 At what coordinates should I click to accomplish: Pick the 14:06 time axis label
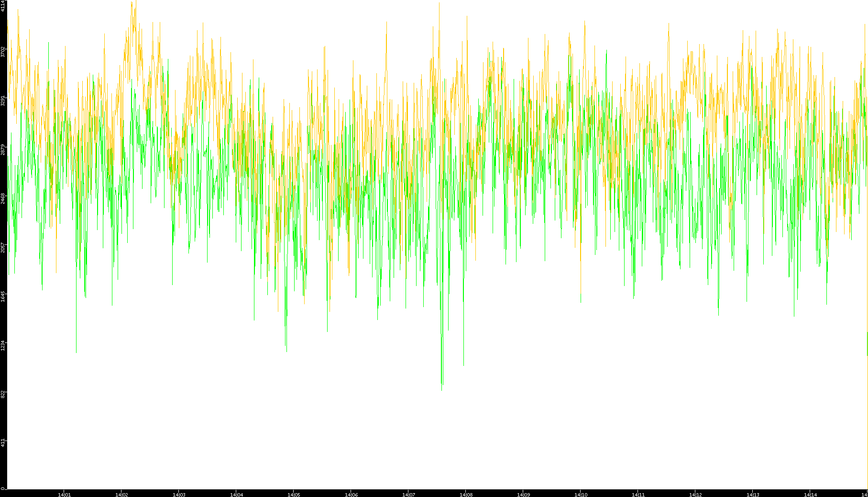[x=351, y=495]
